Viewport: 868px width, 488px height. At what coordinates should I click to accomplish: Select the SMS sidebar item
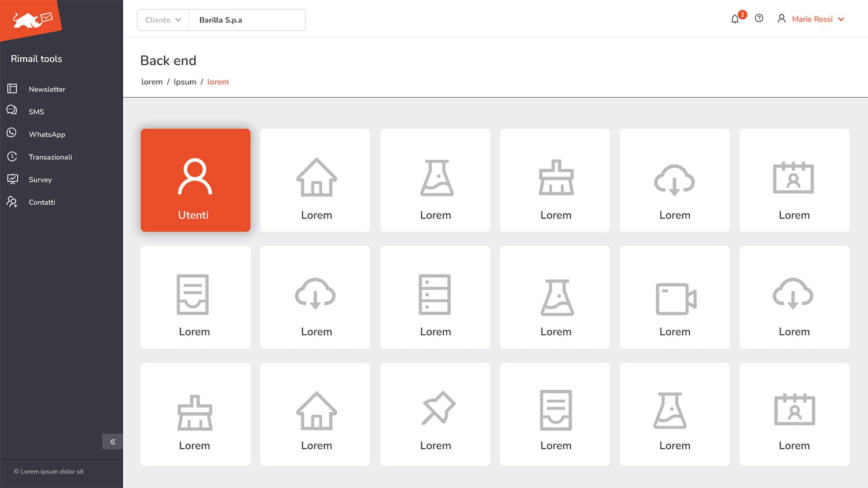[36, 112]
